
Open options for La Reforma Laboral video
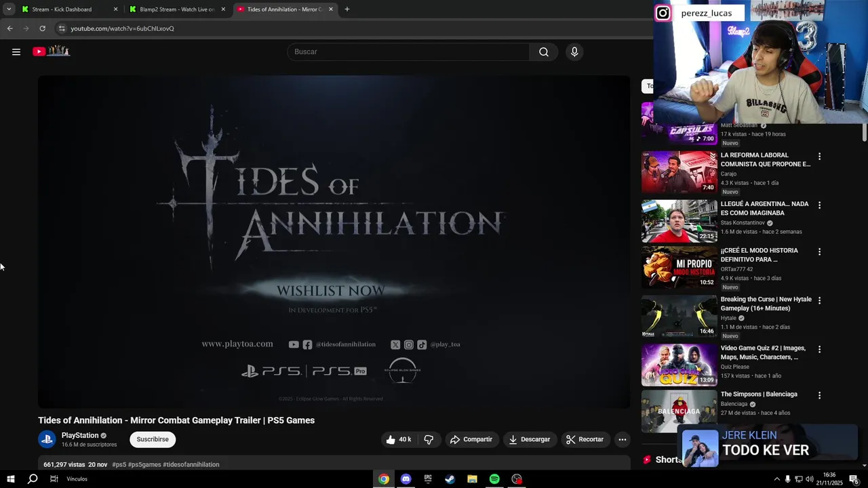click(x=819, y=157)
